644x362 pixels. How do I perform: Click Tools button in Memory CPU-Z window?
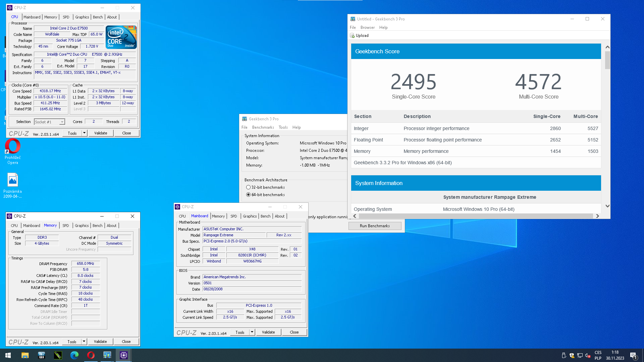click(72, 342)
